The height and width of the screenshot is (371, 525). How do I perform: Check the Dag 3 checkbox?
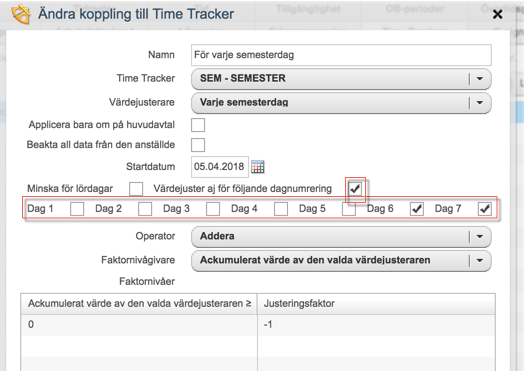pos(213,209)
